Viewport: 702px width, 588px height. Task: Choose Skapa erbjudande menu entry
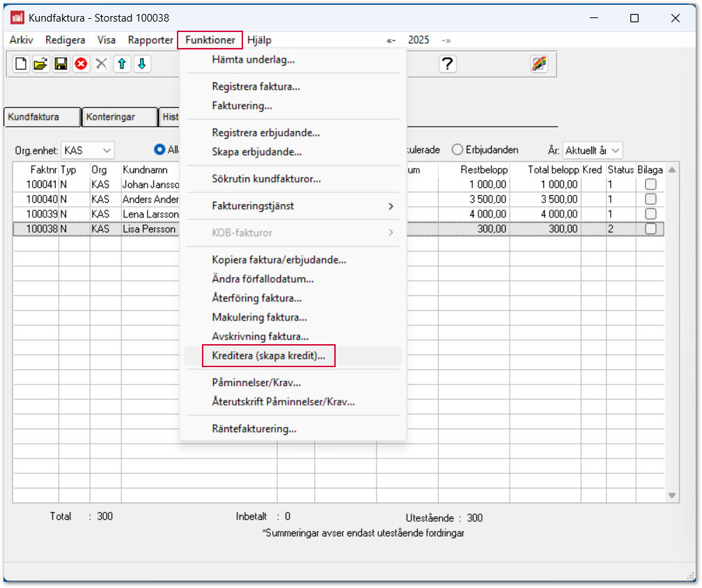click(292, 152)
